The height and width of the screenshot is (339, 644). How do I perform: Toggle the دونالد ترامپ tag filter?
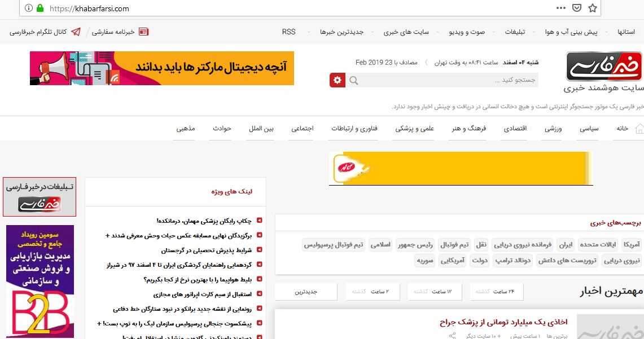(x=512, y=261)
